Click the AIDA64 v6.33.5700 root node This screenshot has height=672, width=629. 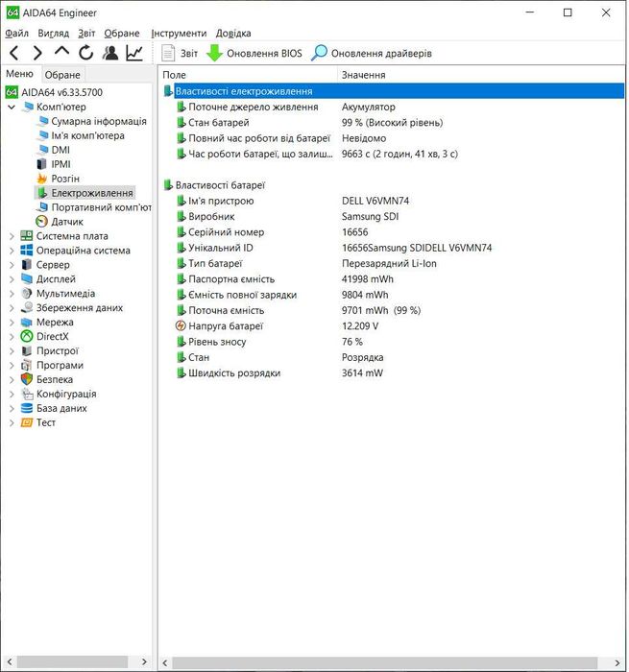tap(61, 92)
